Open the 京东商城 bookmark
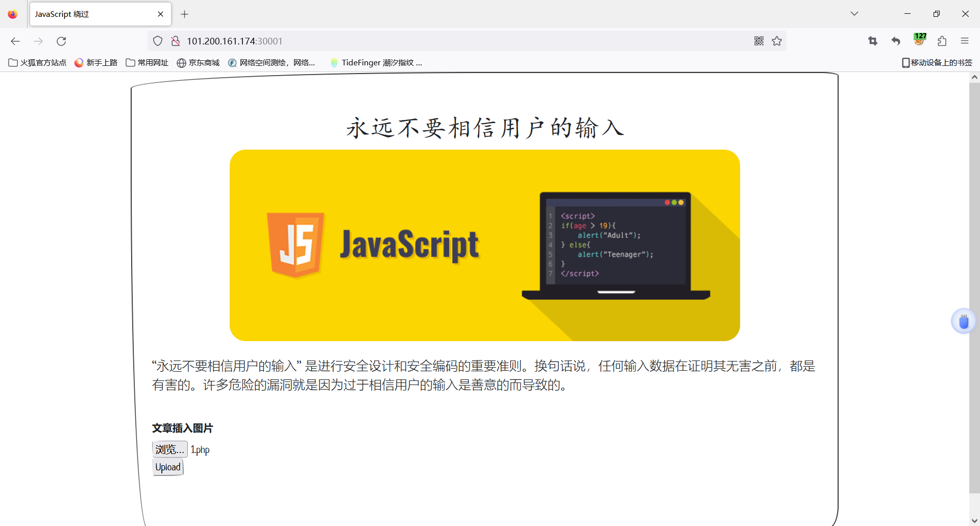 pos(198,63)
